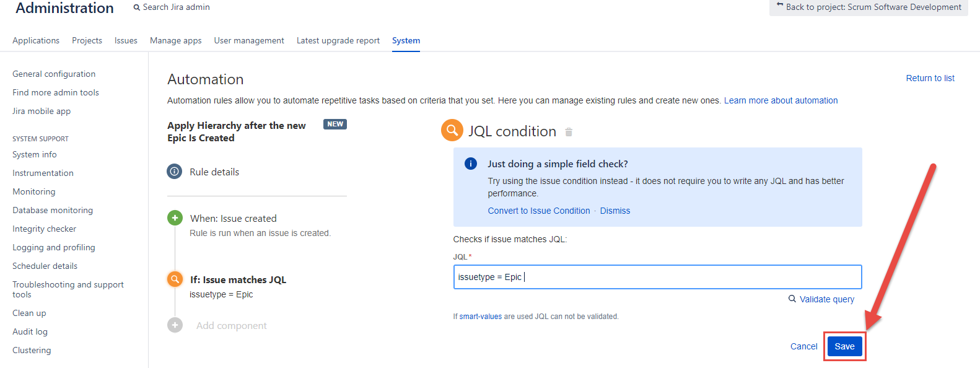980x368 pixels.
Task: Save the JQL condition
Action: tap(844, 346)
